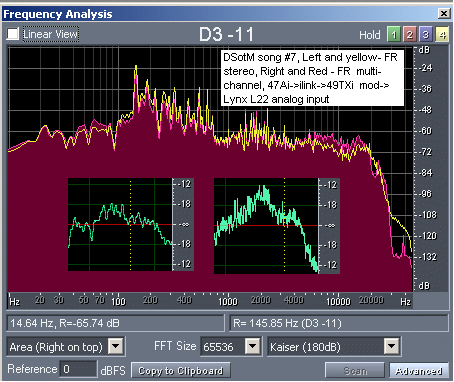454x382 pixels.
Task: Click the DSotM song #7 annotation note
Action: [x=312, y=78]
